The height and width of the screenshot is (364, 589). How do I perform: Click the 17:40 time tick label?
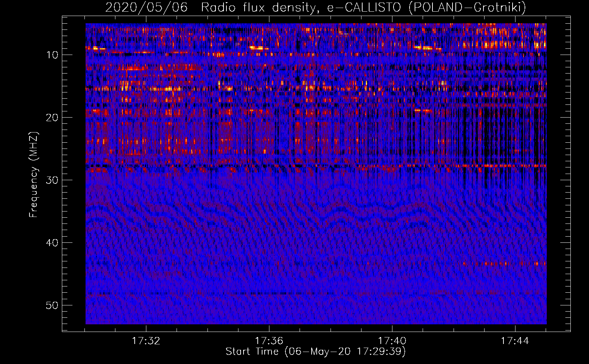(392, 341)
